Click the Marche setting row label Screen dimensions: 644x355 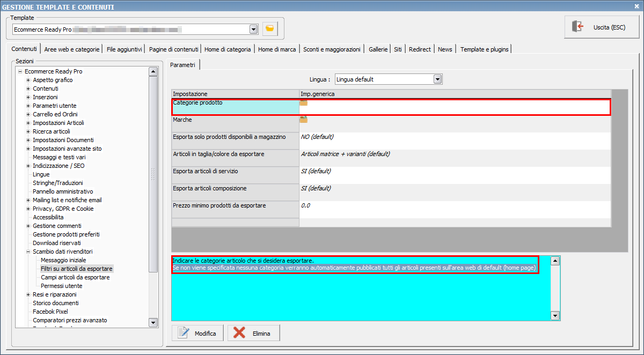[182, 120]
